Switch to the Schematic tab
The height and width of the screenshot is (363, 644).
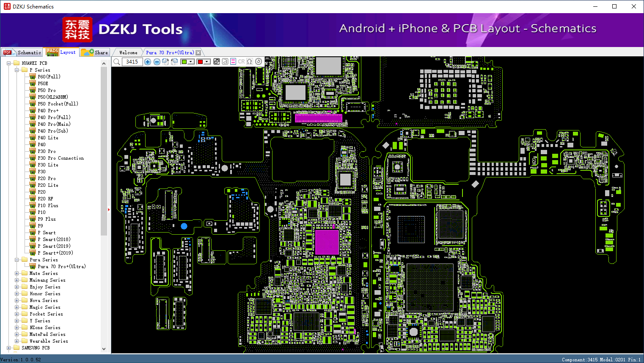[x=22, y=53]
